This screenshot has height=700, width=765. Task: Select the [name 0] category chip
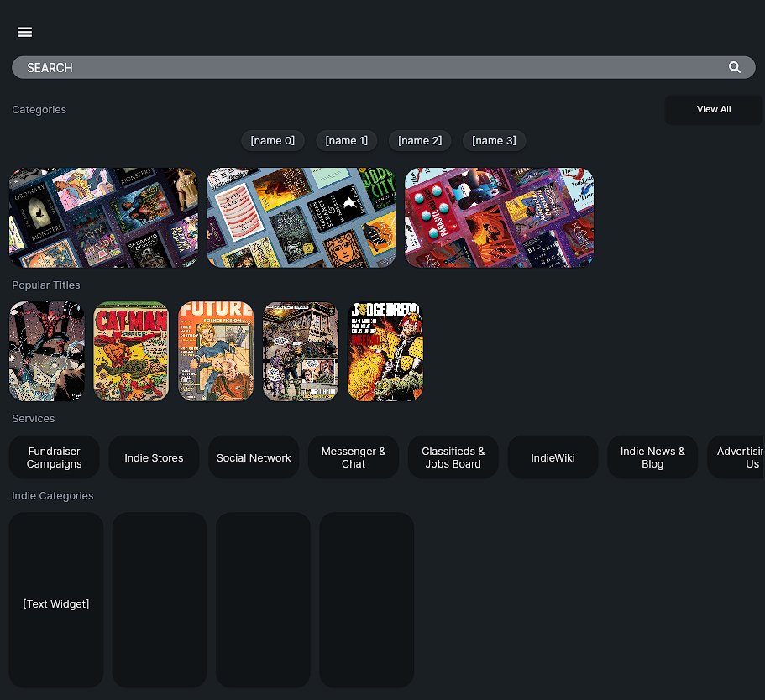pyautogui.click(x=272, y=140)
